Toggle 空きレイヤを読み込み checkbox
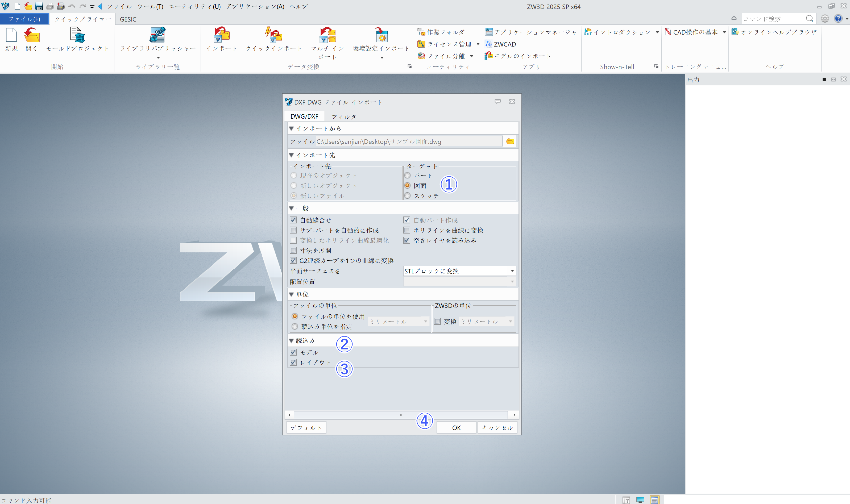Image resolution: width=850 pixels, height=504 pixels. [x=407, y=240]
